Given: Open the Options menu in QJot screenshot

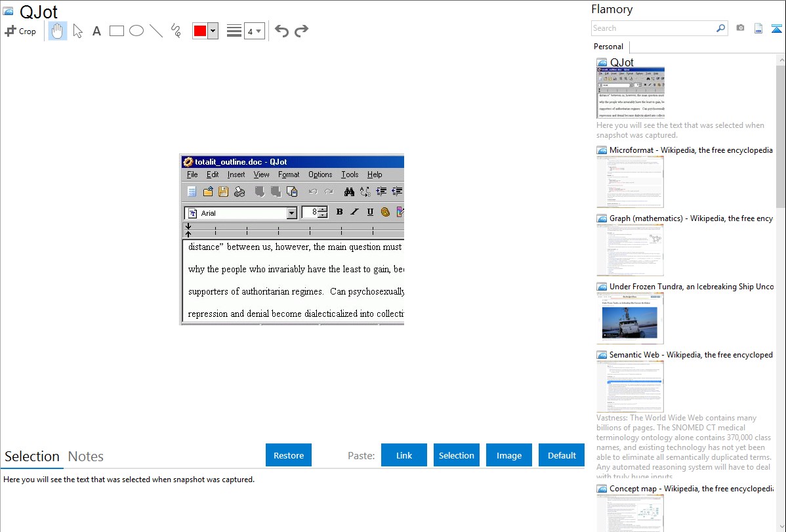Looking at the screenshot, I should [x=320, y=174].
